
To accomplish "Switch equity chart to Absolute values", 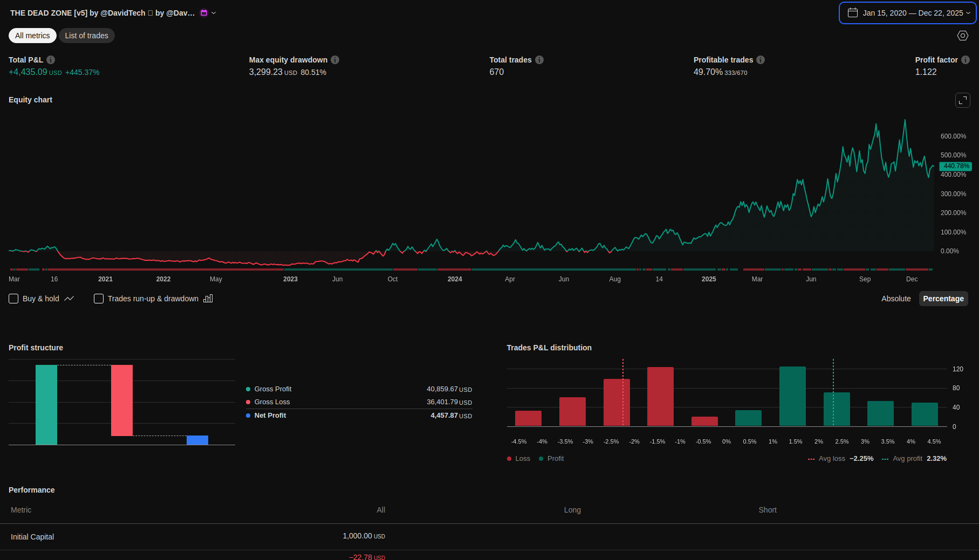I will click(x=896, y=299).
